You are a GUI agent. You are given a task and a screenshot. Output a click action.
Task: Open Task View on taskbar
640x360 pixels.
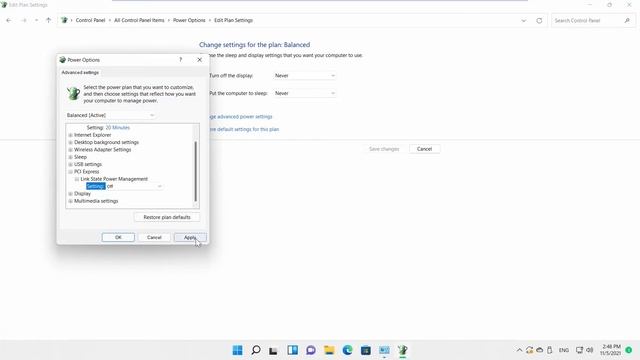click(x=273, y=350)
